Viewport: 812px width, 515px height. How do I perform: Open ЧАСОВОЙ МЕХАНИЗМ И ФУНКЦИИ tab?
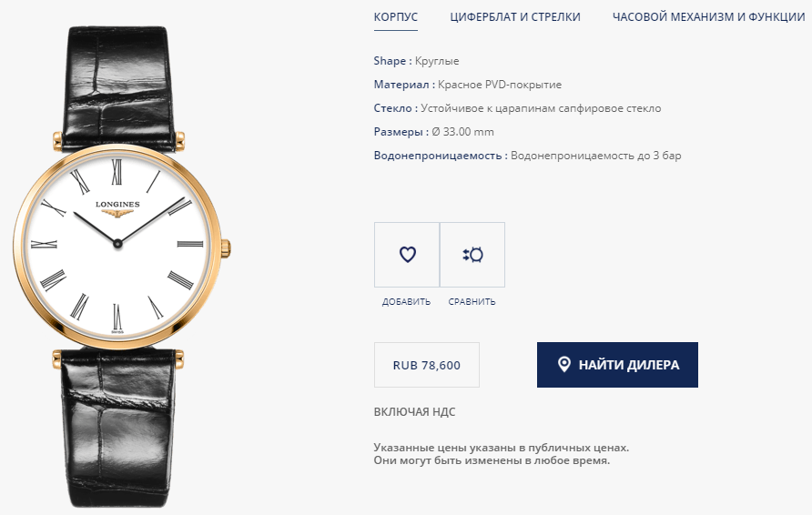[x=708, y=17]
